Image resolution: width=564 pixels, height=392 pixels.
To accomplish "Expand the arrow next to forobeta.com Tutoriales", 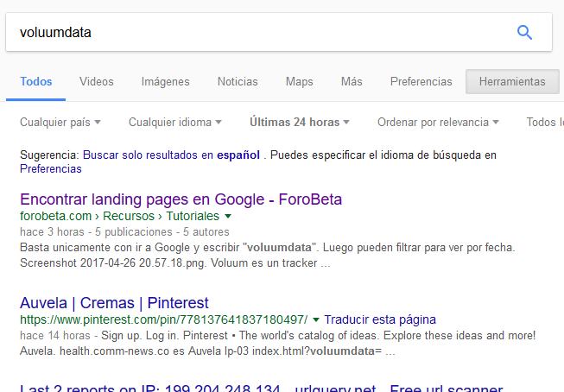I will (x=228, y=216).
